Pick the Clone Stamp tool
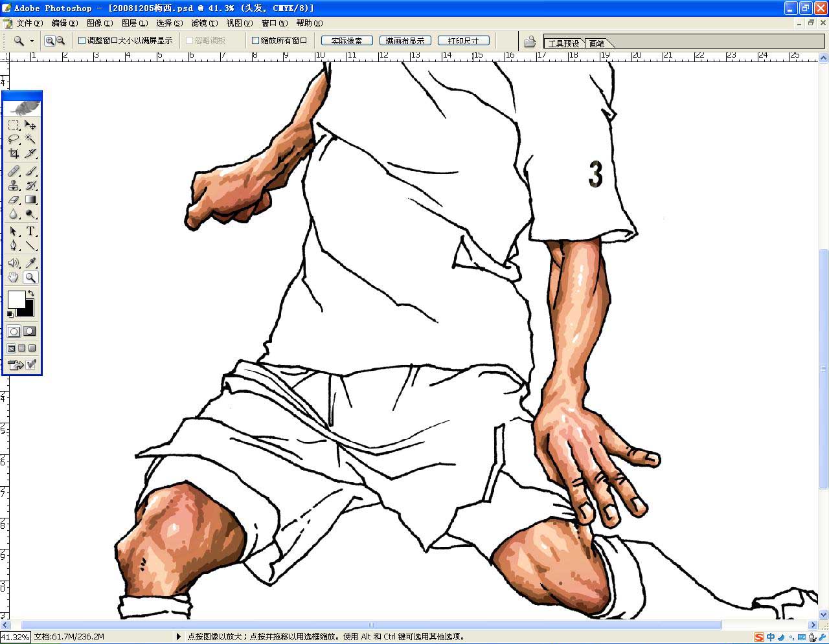Screen dimensions: 829x644 [14, 186]
